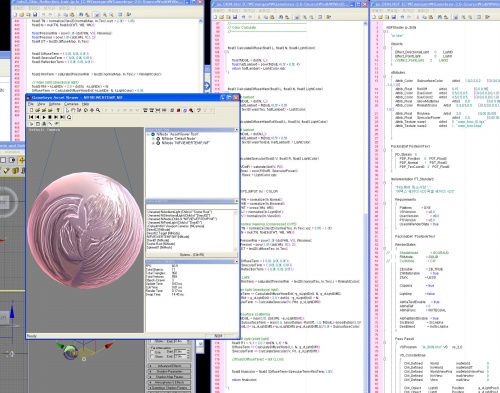Click the blue globe icon in Asset Viewer toolbar
Screen dimensions: 500x393
(x=185, y=110)
